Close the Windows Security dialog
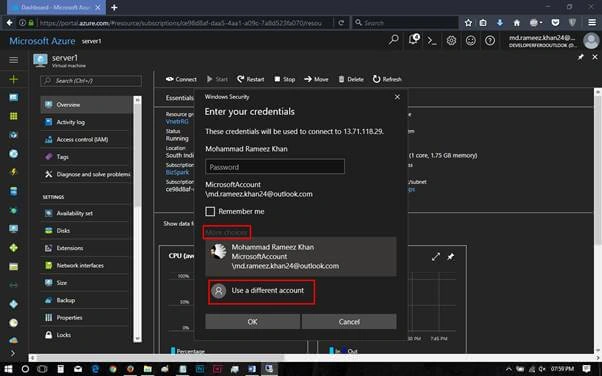602x376 pixels. point(397,97)
